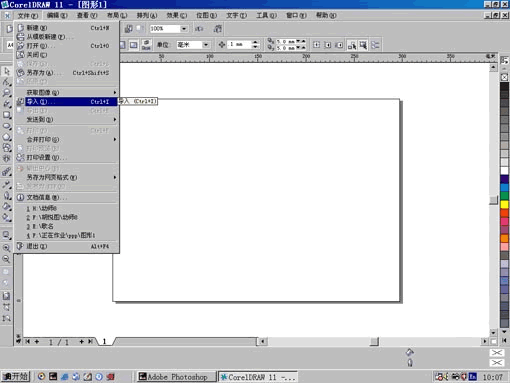Image resolution: width=510 pixels, height=383 pixels.
Task: Switch to Adobe Photoshop taskbar button
Action: pyautogui.click(x=176, y=377)
